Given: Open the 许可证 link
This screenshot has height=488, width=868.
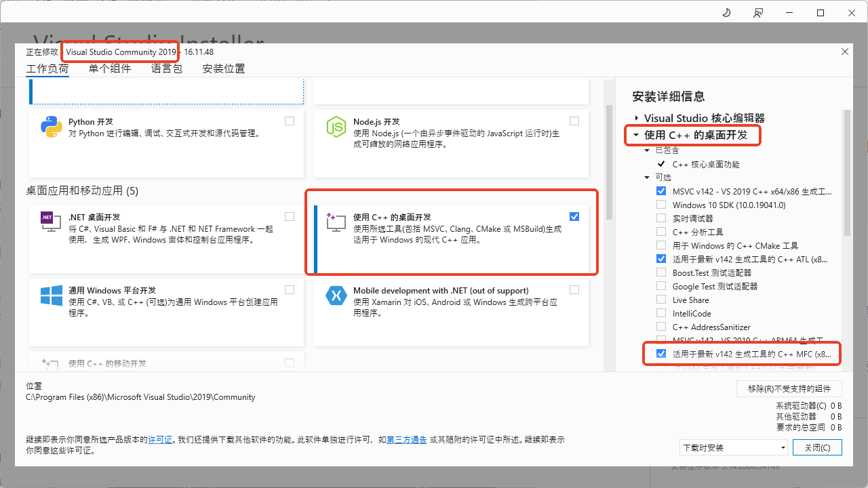Looking at the screenshot, I should pos(160,440).
